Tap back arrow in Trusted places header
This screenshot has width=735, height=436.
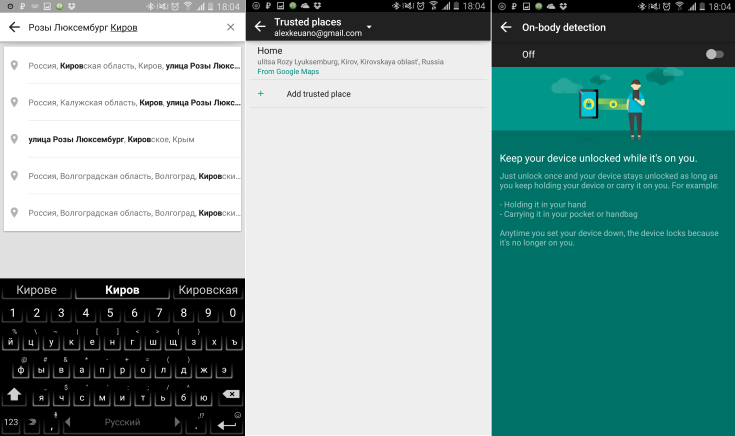pos(260,27)
